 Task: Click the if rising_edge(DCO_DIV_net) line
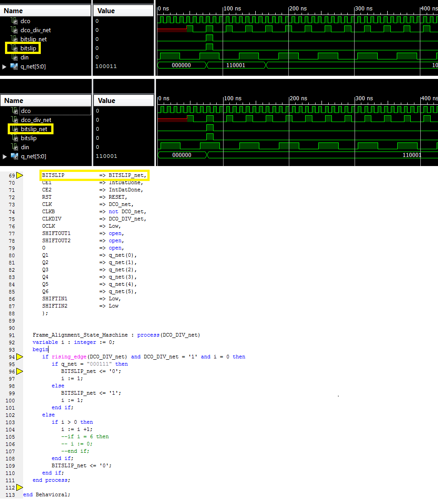[x=144, y=357]
